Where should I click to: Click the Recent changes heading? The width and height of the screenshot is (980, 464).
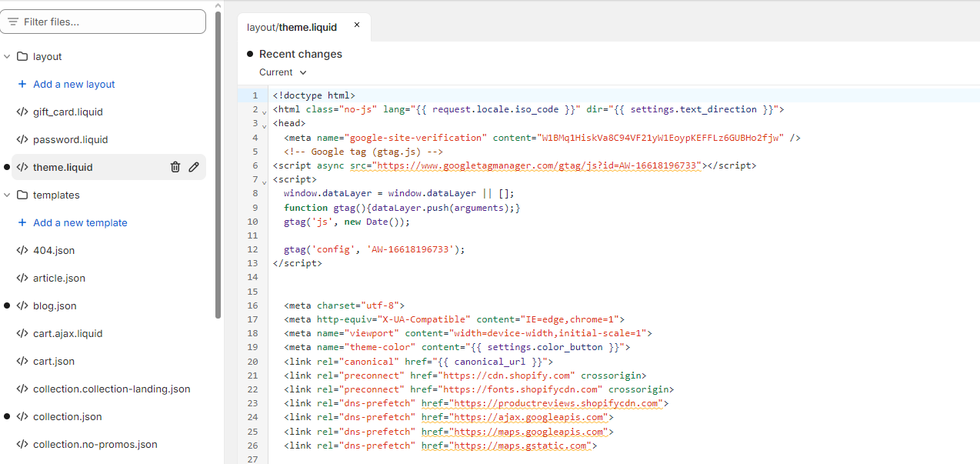301,54
